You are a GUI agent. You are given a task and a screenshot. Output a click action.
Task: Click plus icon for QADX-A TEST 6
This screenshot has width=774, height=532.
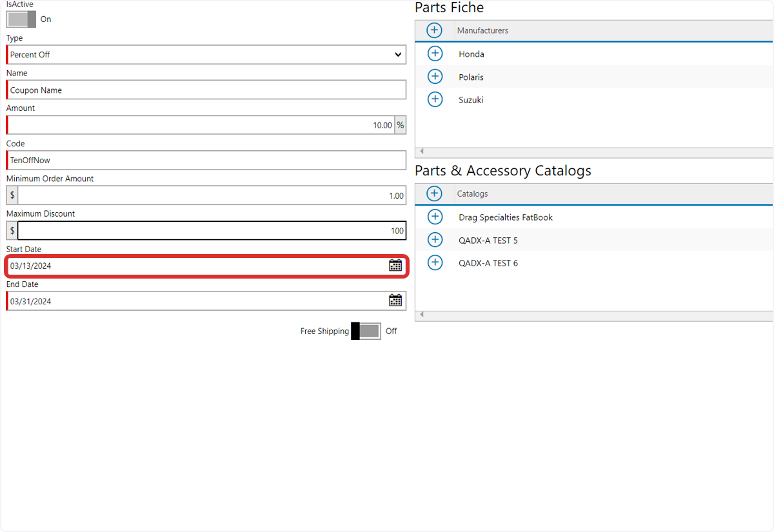coord(435,262)
